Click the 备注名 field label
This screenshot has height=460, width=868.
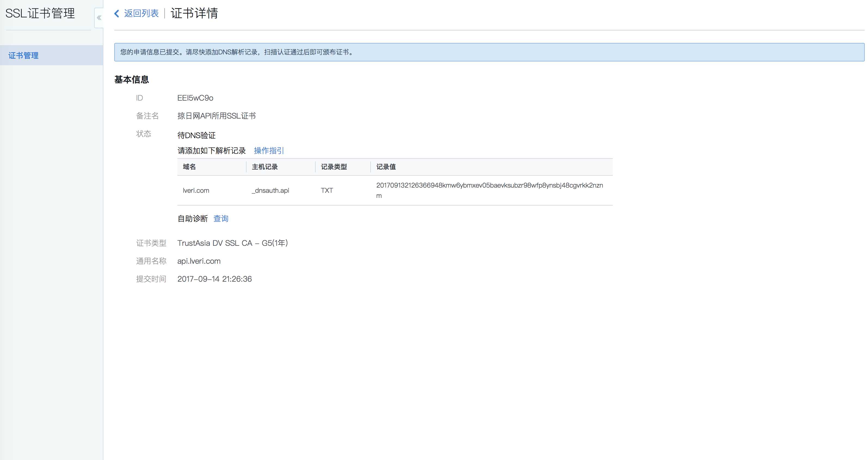click(147, 116)
